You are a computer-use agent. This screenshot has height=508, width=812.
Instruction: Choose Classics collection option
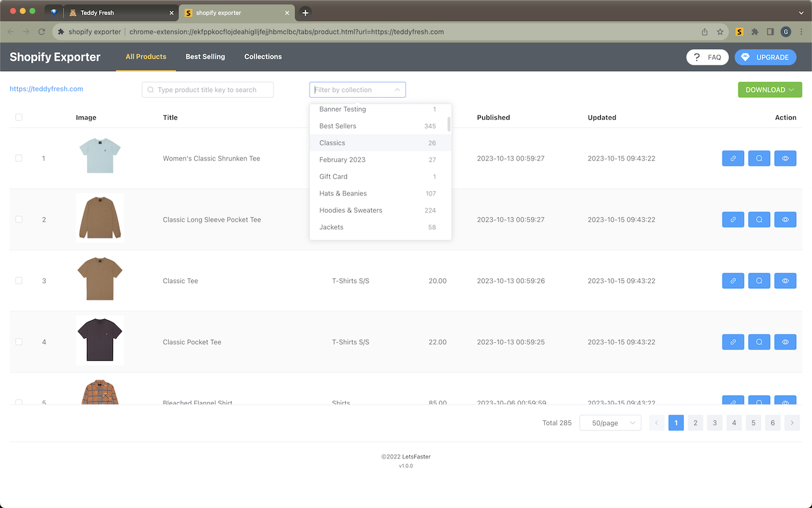pyautogui.click(x=380, y=143)
